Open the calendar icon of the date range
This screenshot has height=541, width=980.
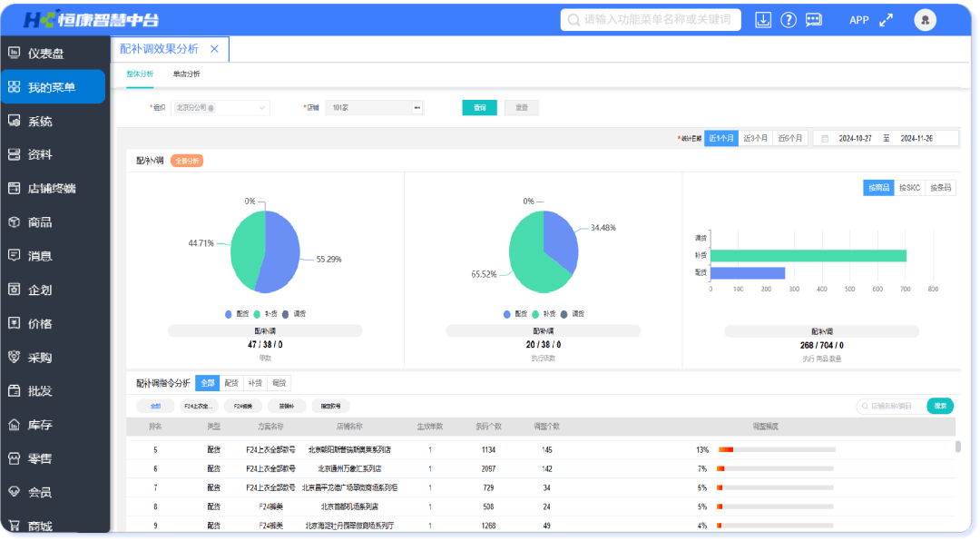[825, 139]
